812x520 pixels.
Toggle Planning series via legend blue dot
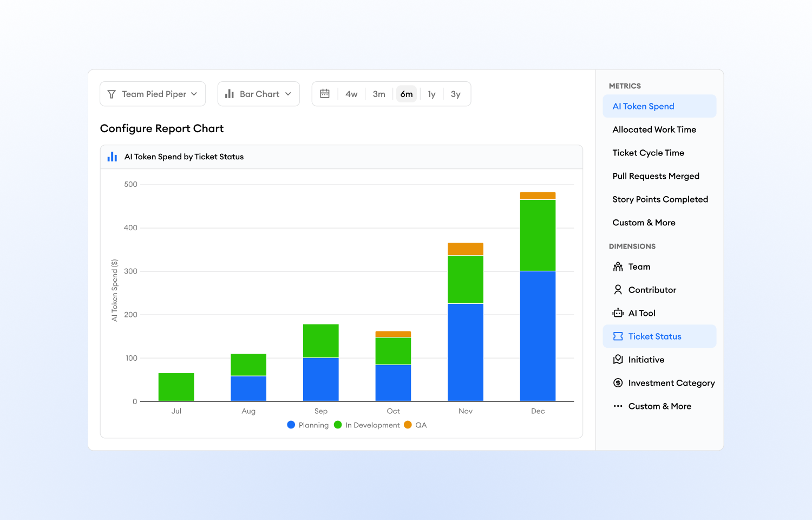291,425
